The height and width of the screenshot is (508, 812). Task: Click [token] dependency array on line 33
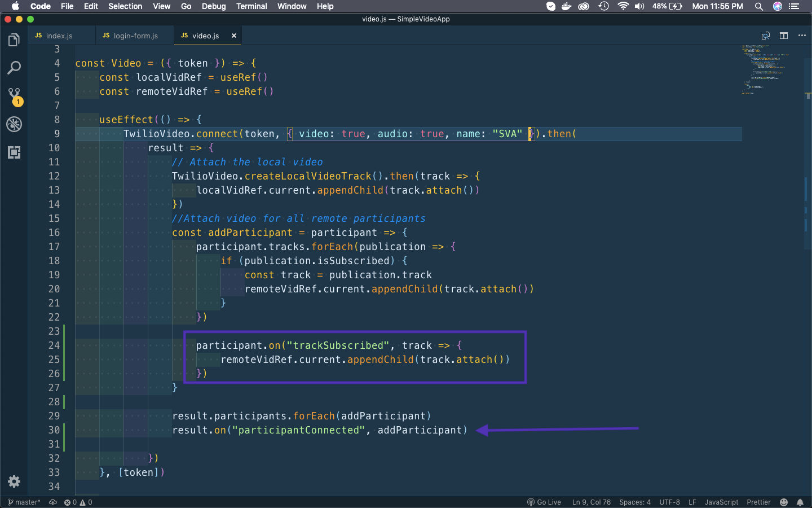pyautogui.click(x=139, y=472)
